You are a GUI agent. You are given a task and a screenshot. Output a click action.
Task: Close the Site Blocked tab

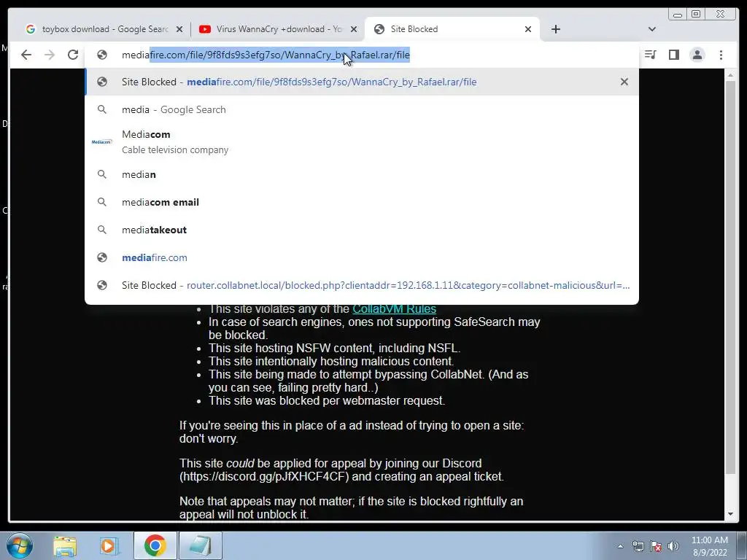click(x=528, y=29)
